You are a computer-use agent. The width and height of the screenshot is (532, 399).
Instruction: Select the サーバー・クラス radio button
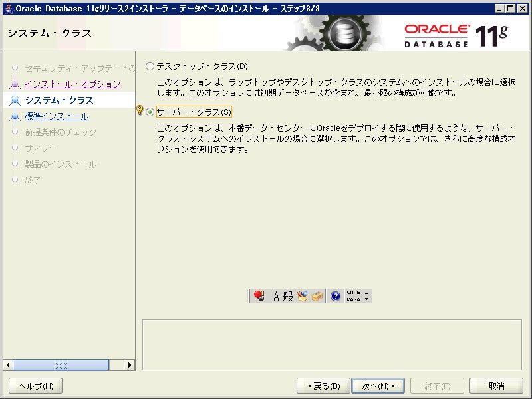(150, 112)
